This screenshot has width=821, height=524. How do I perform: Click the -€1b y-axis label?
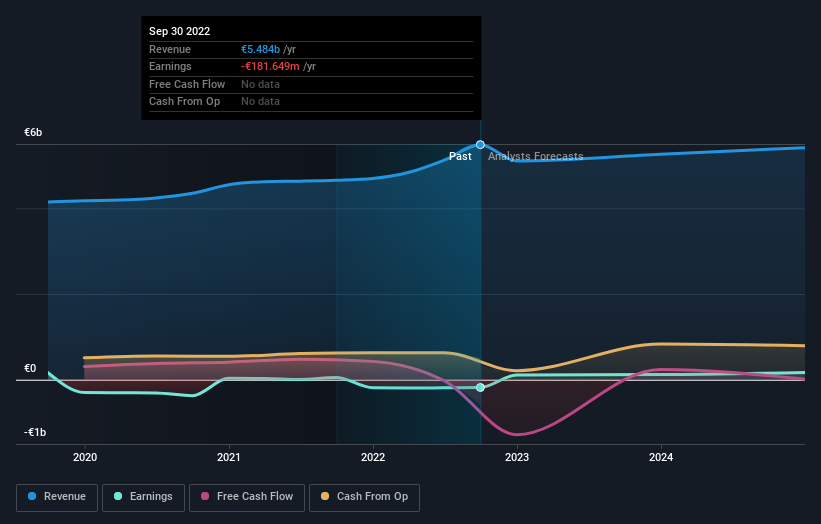pyautogui.click(x=35, y=432)
